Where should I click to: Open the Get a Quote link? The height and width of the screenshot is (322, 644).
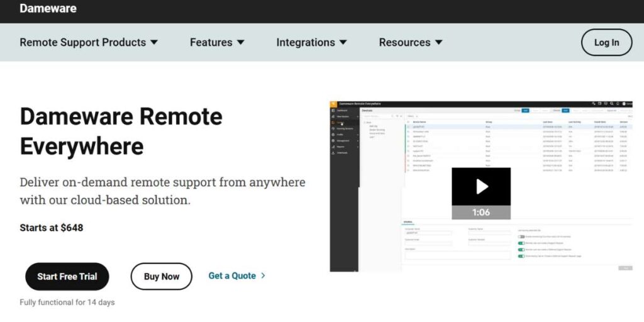point(236,275)
